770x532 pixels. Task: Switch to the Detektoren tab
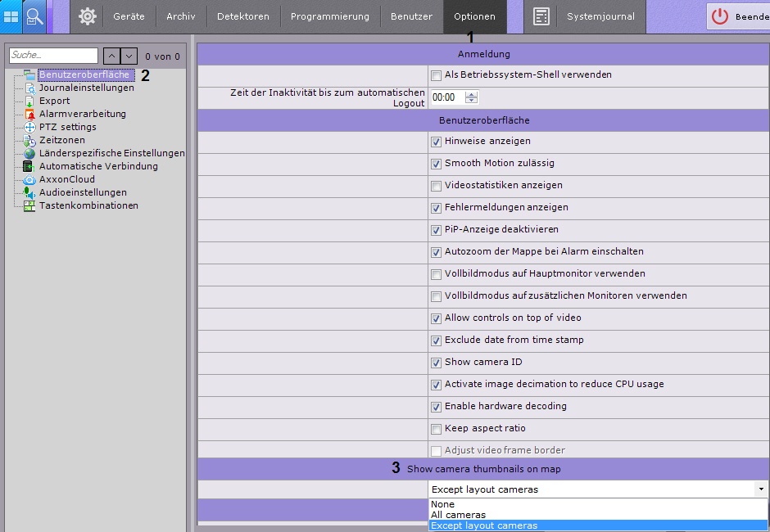coord(242,16)
